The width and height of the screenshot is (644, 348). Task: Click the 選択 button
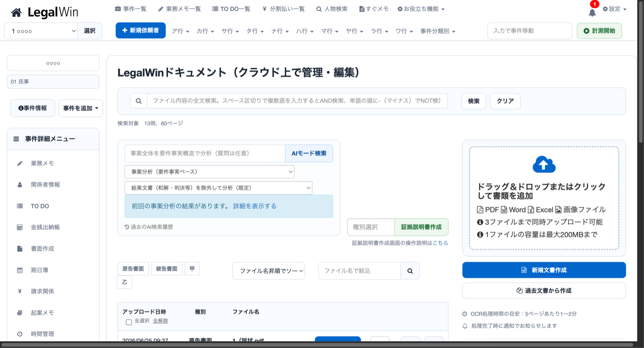[90, 31]
